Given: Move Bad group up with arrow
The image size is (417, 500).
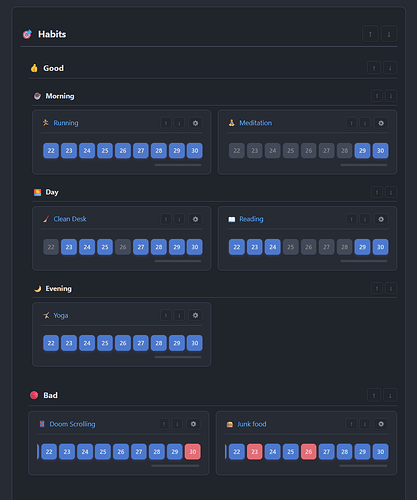Looking at the screenshot, I should point(374,395).
